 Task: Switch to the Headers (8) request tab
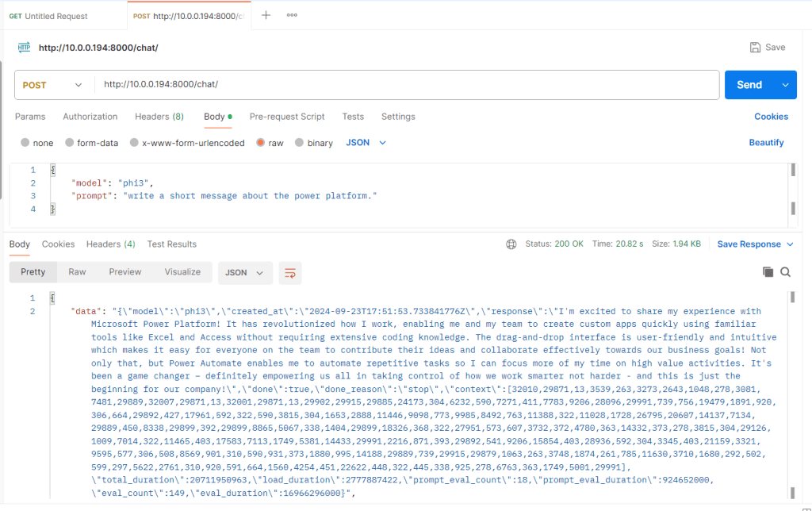(159, 117)
